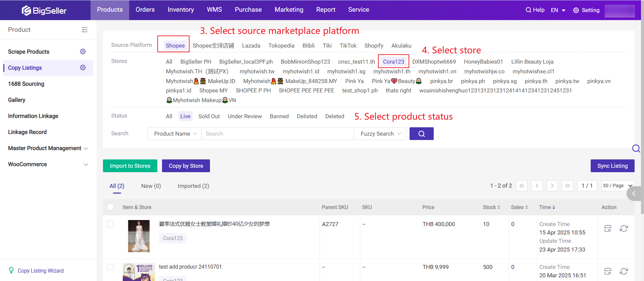Open the Setting gear in header
The height and width of the screenshot is (281, 644).
coord(576,10)
